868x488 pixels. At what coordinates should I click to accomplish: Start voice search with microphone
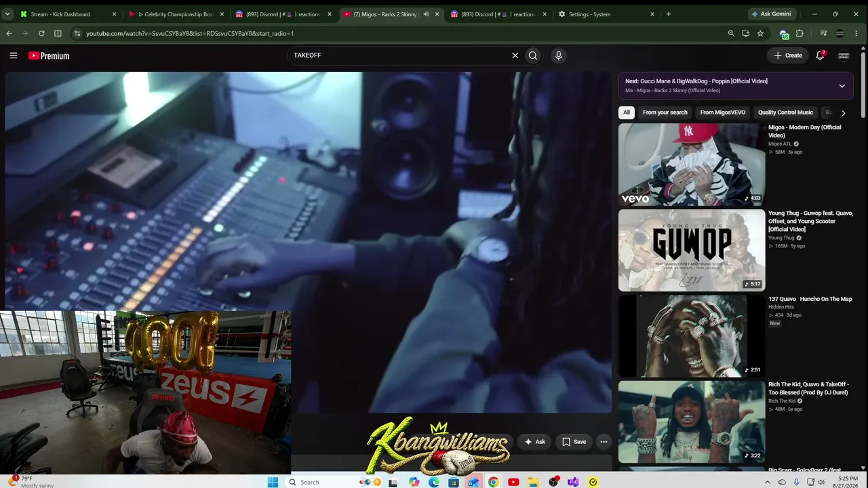558,56
